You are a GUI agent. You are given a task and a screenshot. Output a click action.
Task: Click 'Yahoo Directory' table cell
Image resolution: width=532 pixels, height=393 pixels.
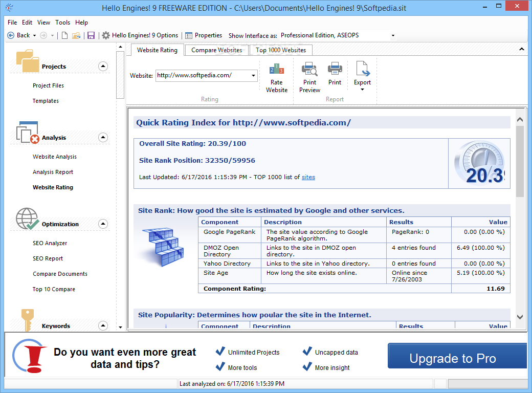click(230, 264)
